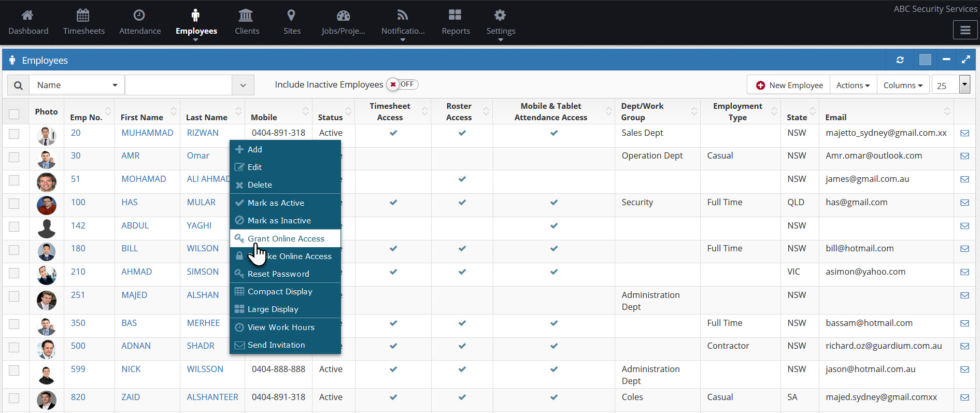Select Reset Password menu item

[278, 274]
